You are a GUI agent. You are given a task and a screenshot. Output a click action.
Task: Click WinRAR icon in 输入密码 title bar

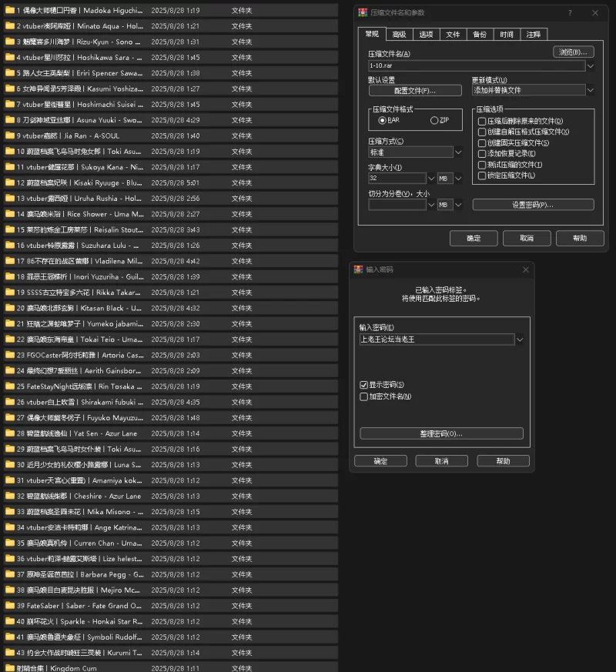[x=358, y=269]
